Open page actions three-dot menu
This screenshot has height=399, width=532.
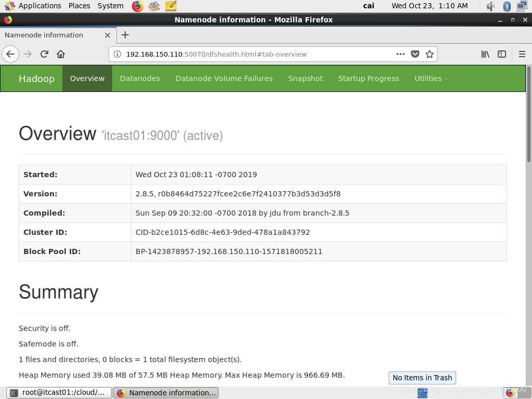(401, 54)
